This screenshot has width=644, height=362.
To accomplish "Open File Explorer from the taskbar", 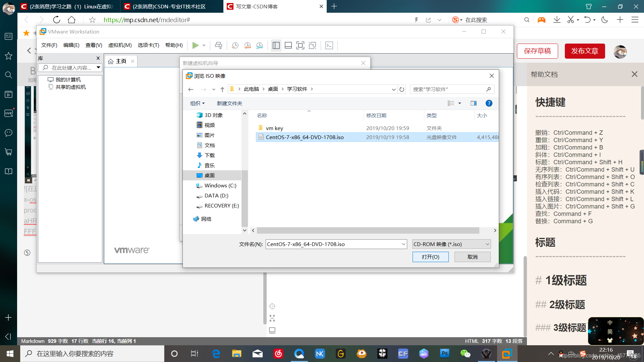I will (x=237, y=354).
